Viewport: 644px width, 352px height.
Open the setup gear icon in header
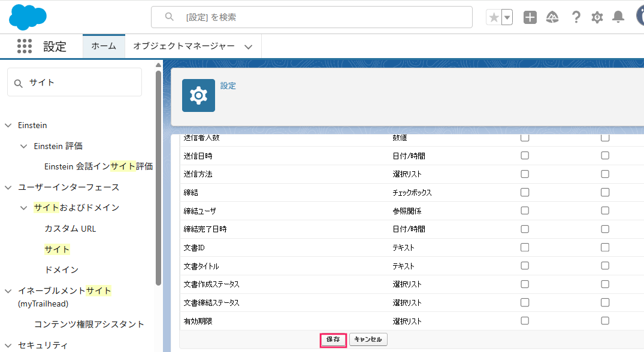(597, 17)
